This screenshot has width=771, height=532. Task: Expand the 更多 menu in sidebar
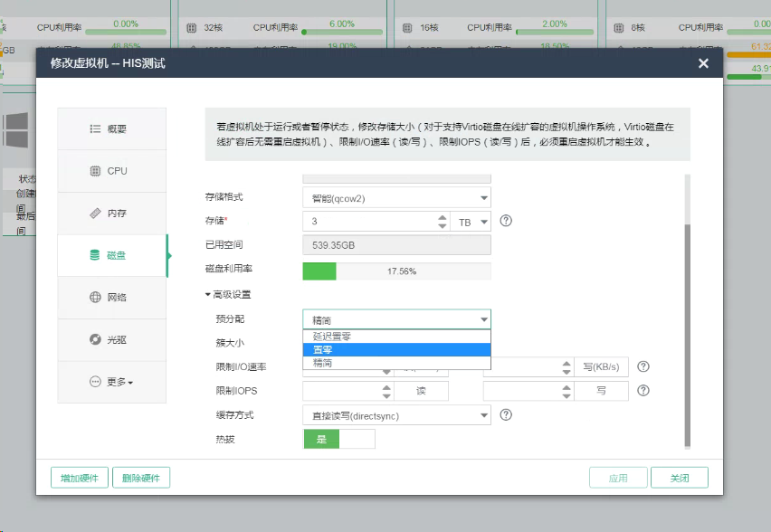click(111, 382)
